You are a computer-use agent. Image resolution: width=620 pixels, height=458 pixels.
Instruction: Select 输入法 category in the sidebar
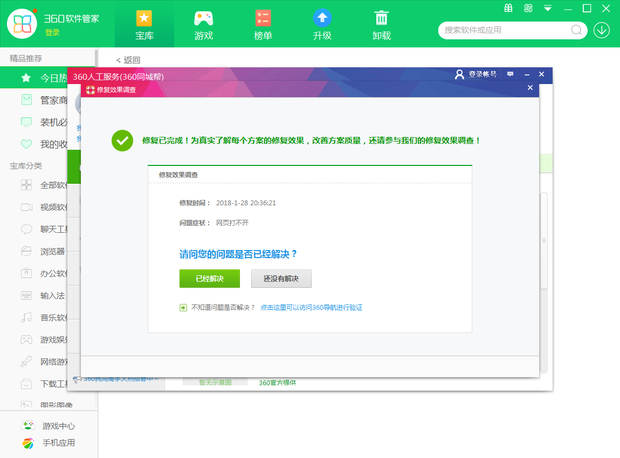point(52,295)
